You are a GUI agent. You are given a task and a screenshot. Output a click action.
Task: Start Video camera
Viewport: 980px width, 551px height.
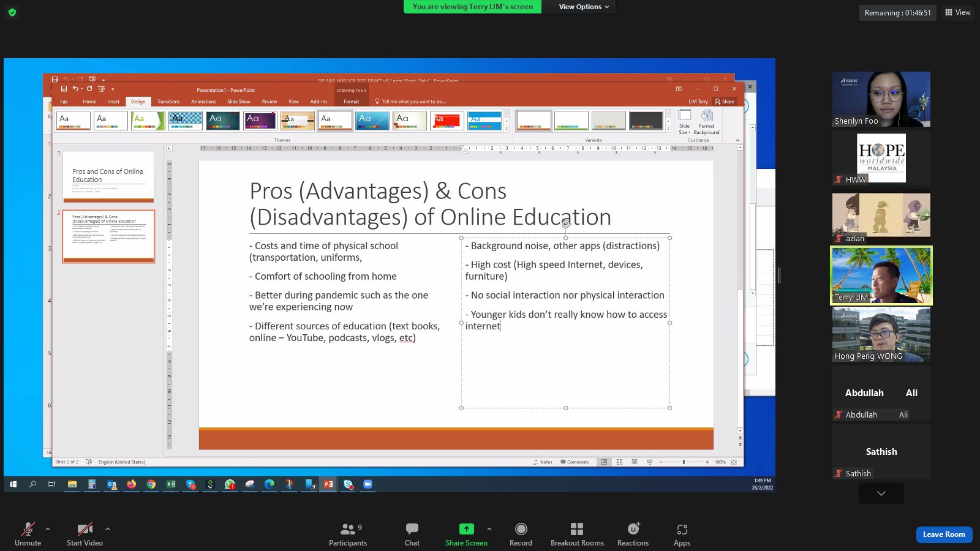pyautogui.click(x=85, y=534)
